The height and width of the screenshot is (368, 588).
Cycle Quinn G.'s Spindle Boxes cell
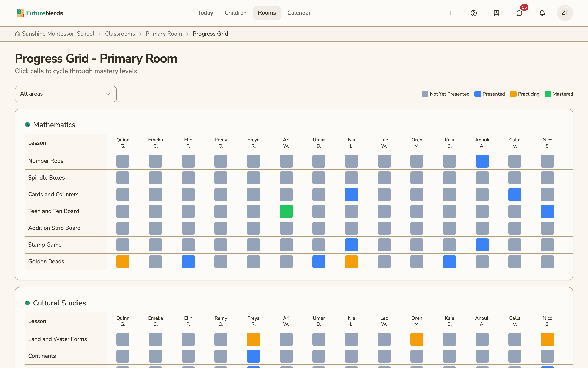[x=123, y=178]
